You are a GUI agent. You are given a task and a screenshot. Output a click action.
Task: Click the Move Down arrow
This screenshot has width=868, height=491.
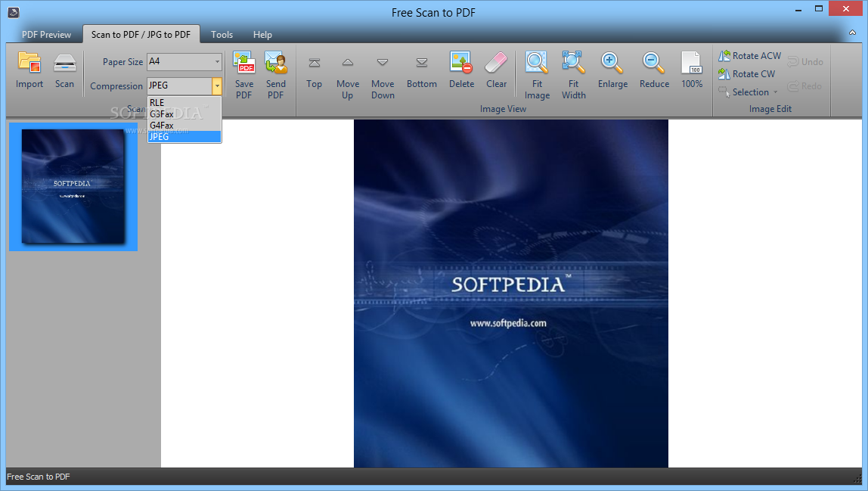(x=383, y=62)
